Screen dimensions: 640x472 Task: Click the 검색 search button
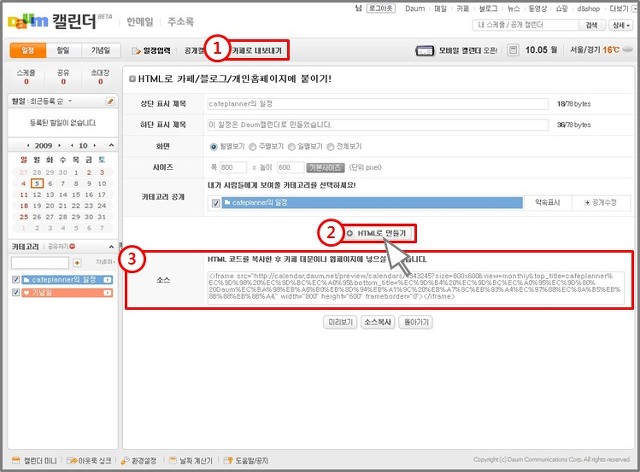(591, 25)
